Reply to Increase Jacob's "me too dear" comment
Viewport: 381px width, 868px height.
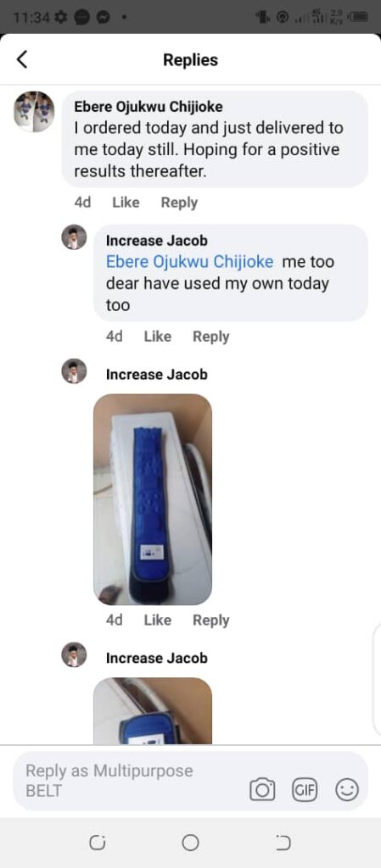coord(210,337)
